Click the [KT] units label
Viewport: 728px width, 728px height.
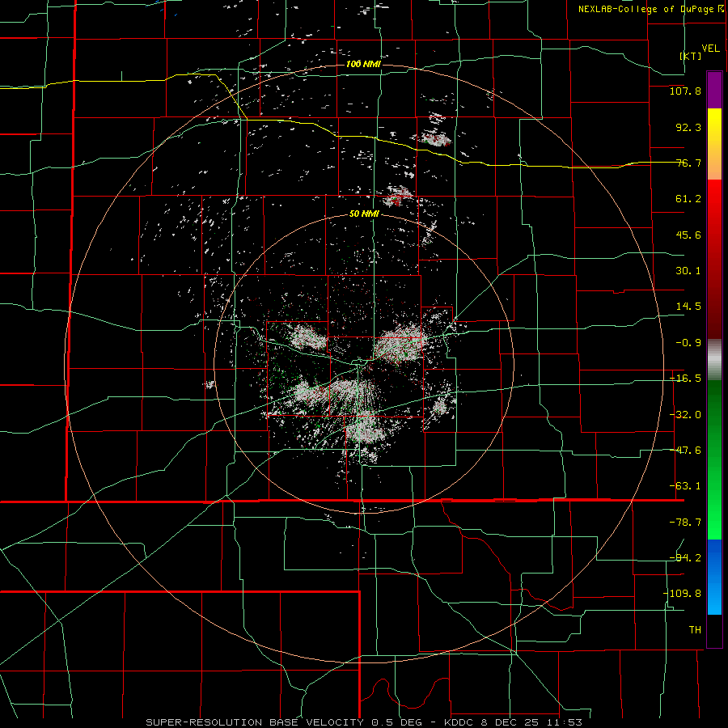[691, 56]
